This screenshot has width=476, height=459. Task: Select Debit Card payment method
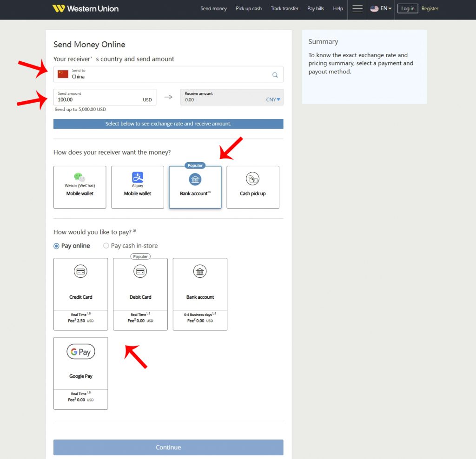click(140, 294)
